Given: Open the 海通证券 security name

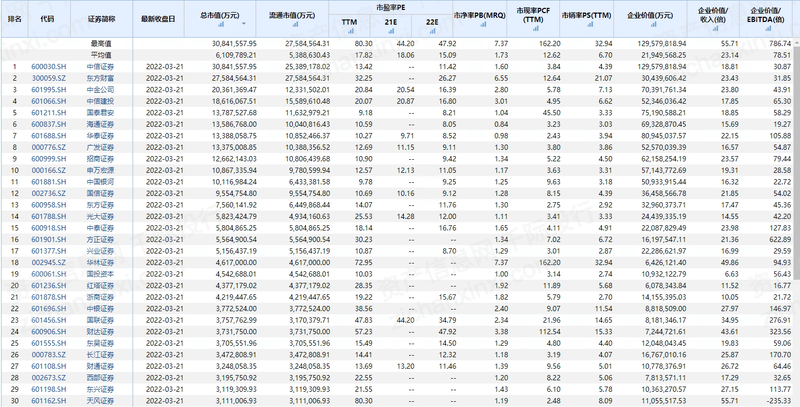Looking at the screenshot, I should point(101,124).
